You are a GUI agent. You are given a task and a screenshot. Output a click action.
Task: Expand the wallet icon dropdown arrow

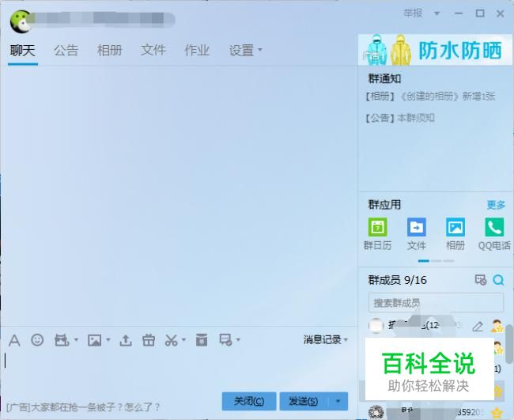point(76,339)
